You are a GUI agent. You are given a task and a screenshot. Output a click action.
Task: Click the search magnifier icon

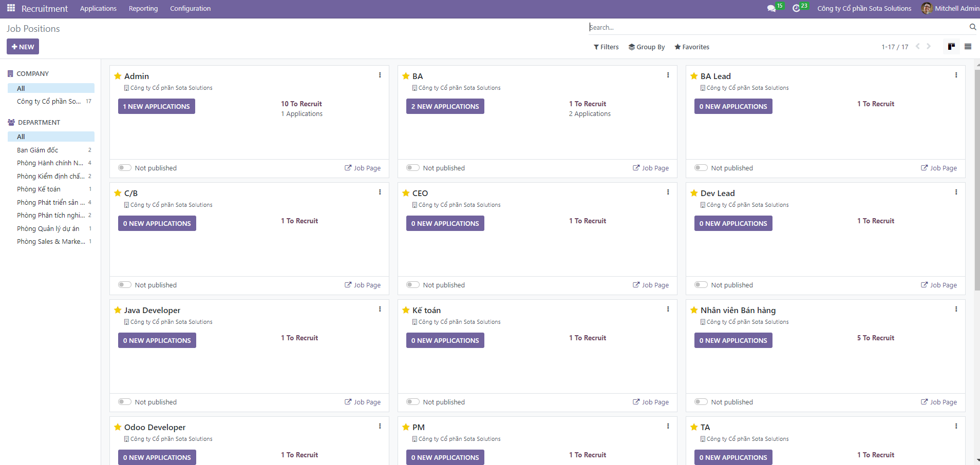click(x=972, y=27)
